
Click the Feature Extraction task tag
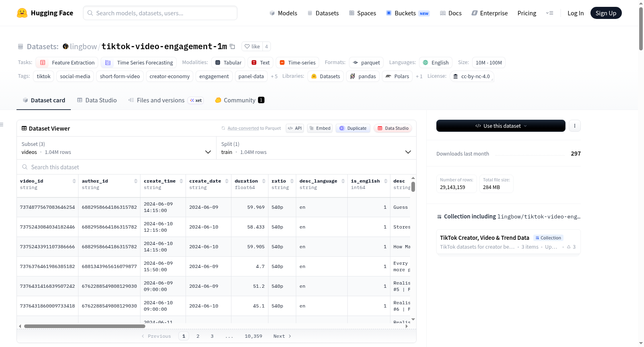point(67,62)
